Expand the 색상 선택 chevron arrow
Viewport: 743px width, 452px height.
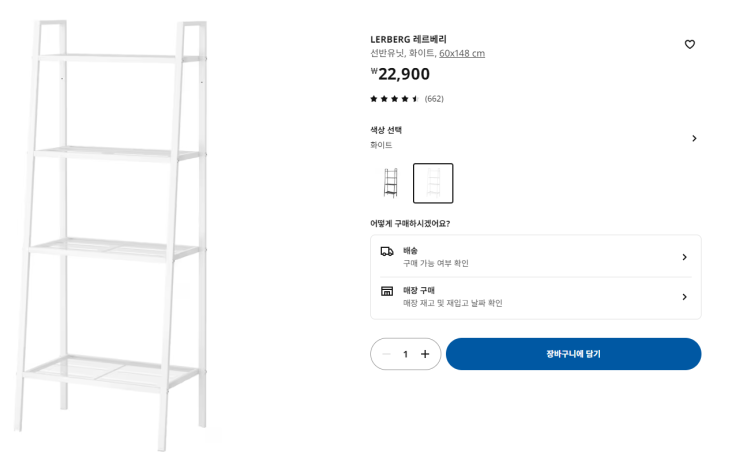tap(694, 138)
